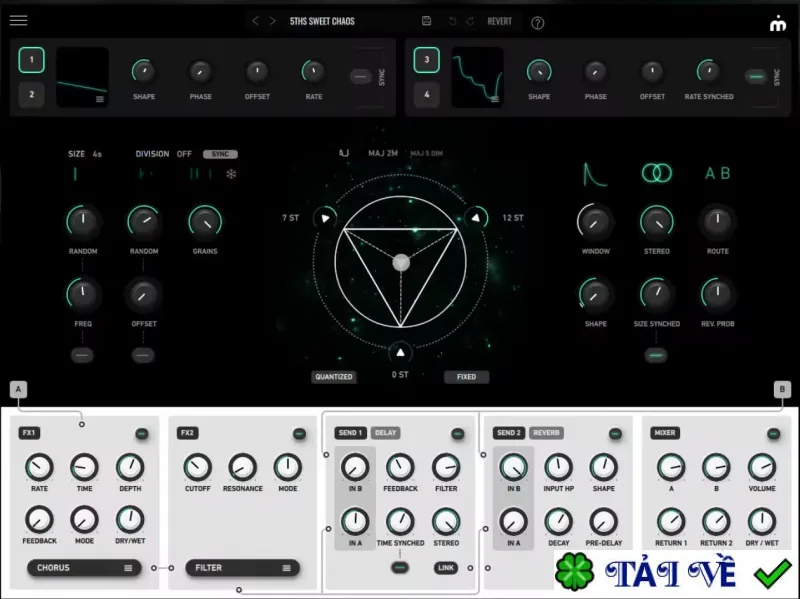Screen dimensions: 800x599
Task: Disable FX1 with its power toggle
Action: pyautogui.click(x=142, y=434)
